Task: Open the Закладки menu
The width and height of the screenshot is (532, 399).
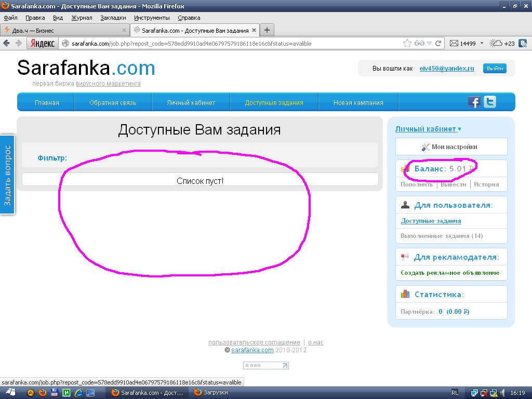Action: click(x=113, y=18)
